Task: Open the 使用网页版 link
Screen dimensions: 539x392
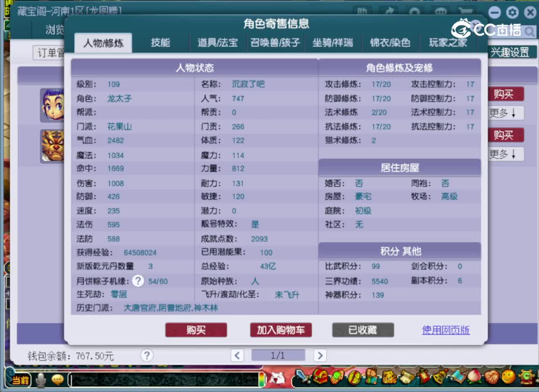Action: click(x=446, y=330)
